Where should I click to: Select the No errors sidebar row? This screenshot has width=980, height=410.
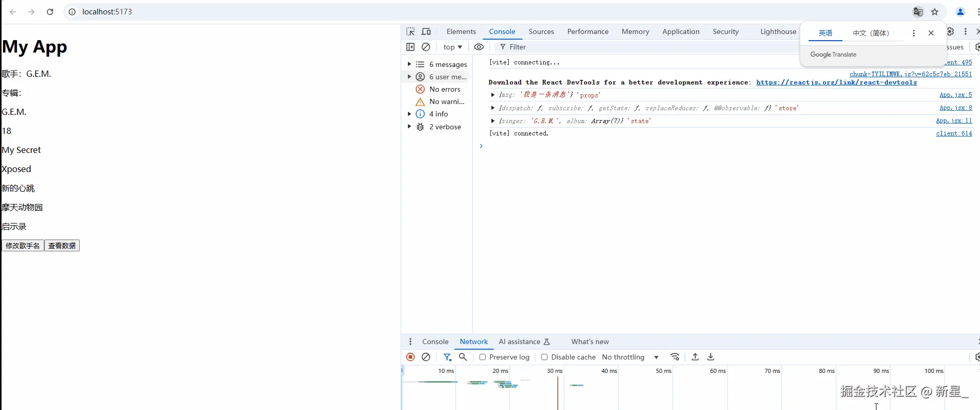(437, 89)
